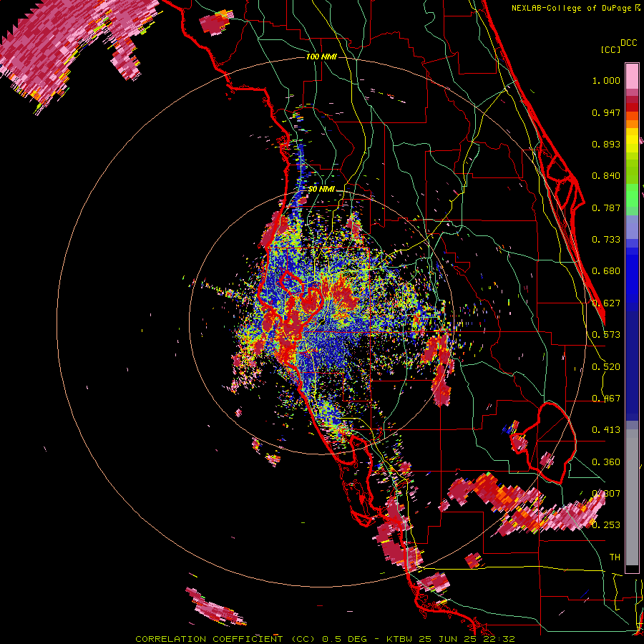Viewport: 644px width, 644px height.
Task: Click the 0.893 scale value
Action: click(606, 144)
